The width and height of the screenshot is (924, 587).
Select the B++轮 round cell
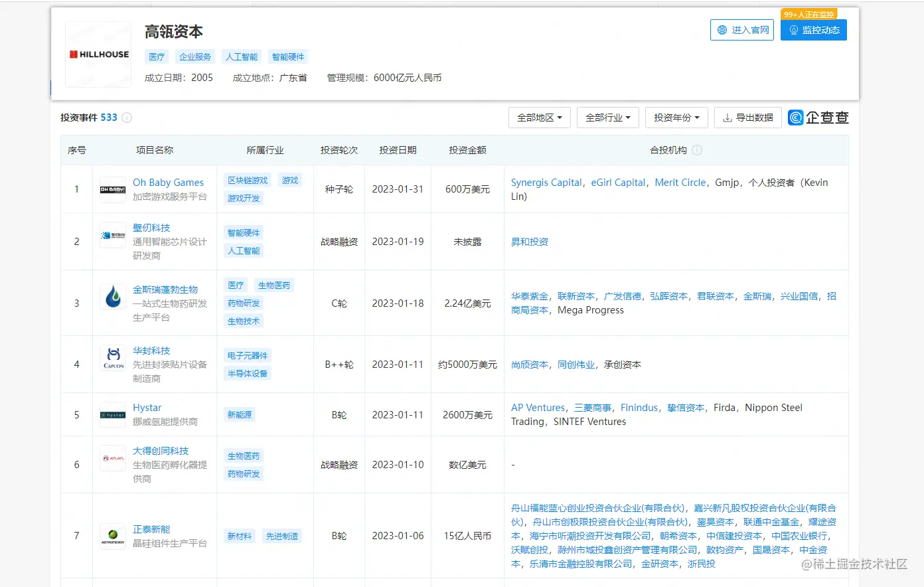[339, 365]
